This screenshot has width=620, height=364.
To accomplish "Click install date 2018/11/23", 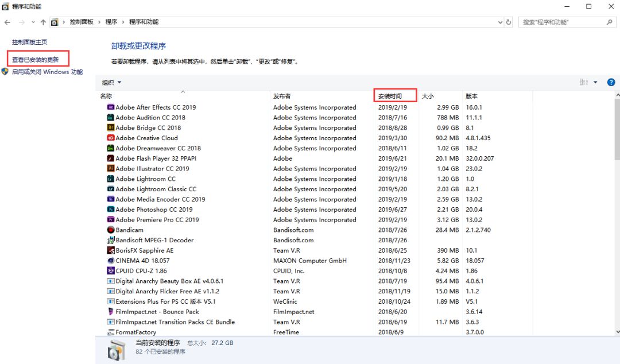I will tap(394, 261).
